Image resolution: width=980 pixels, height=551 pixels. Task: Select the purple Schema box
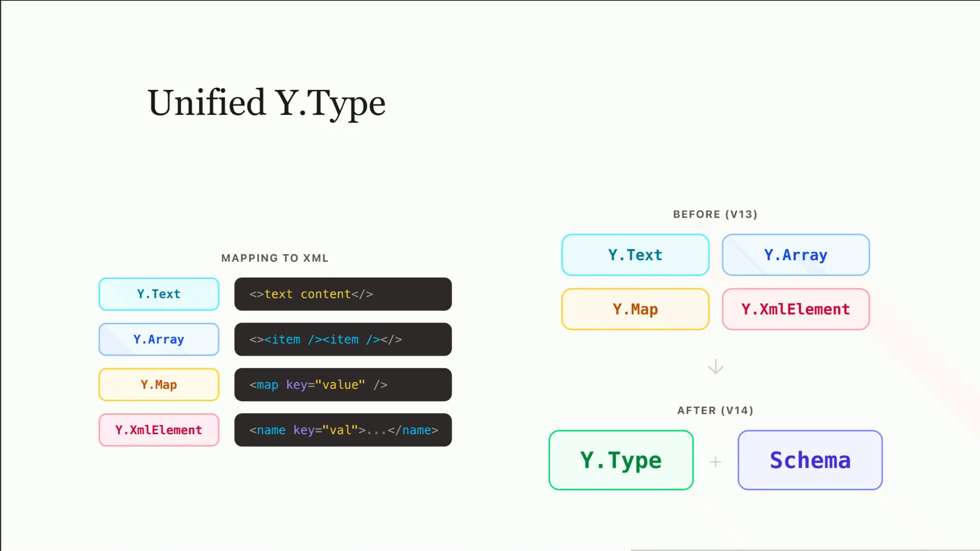(810, 460)
